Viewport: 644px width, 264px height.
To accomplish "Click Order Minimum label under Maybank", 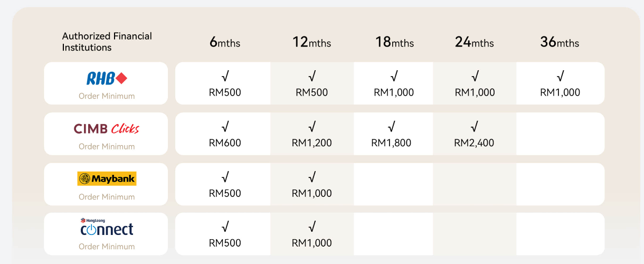I will 107,197.
